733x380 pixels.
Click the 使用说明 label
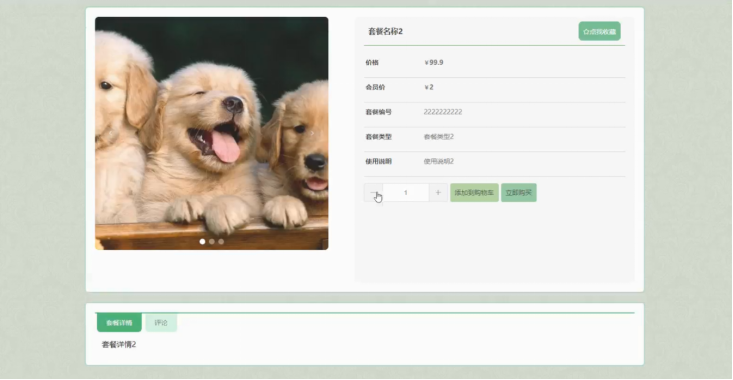[379, 161]
